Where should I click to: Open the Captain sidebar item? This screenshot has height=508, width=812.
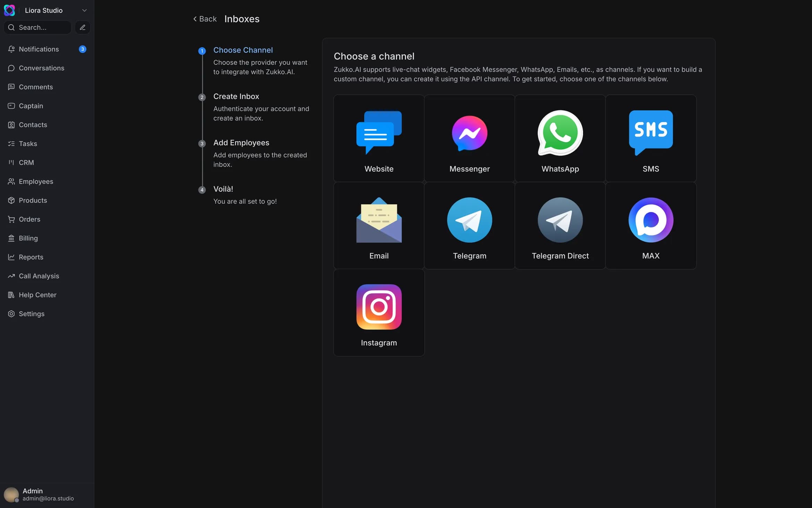[47, 106]
